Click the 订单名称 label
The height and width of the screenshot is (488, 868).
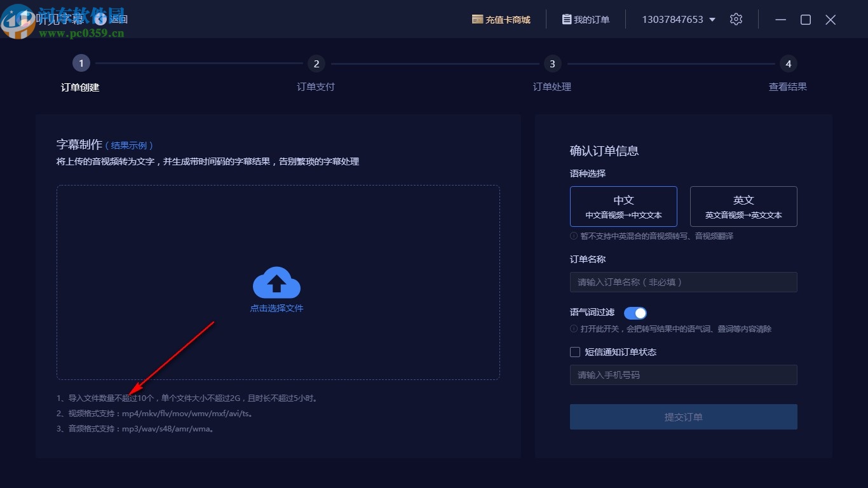pyautogui.click(x=588, y=259)
